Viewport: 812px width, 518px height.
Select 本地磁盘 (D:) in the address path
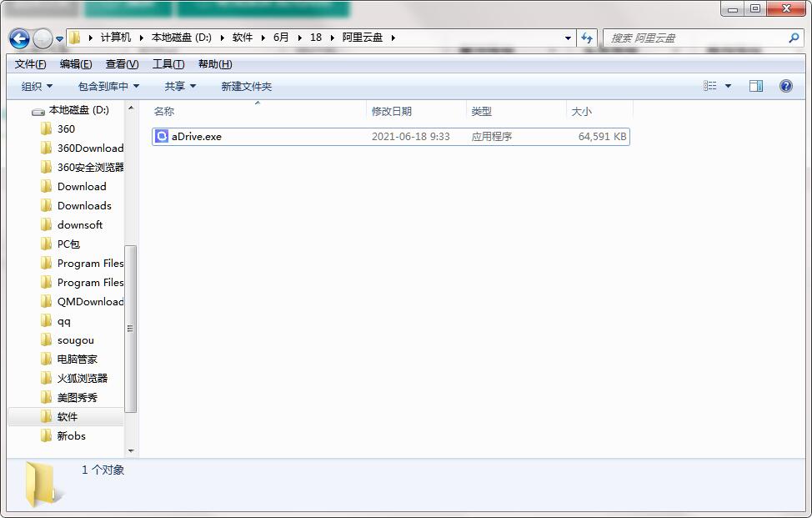pyautogui.click(x=181, y=38)
